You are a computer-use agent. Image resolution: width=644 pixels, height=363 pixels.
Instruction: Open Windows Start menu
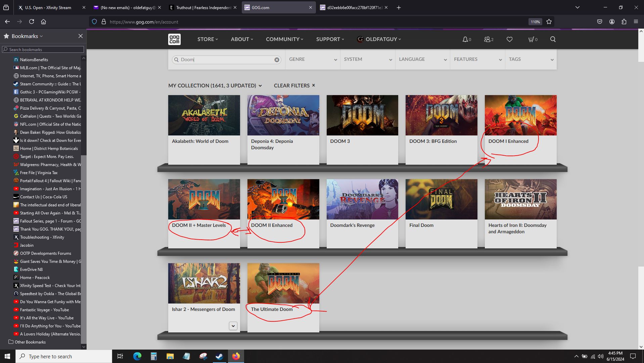pyautogui.click(x=7, y=356)
